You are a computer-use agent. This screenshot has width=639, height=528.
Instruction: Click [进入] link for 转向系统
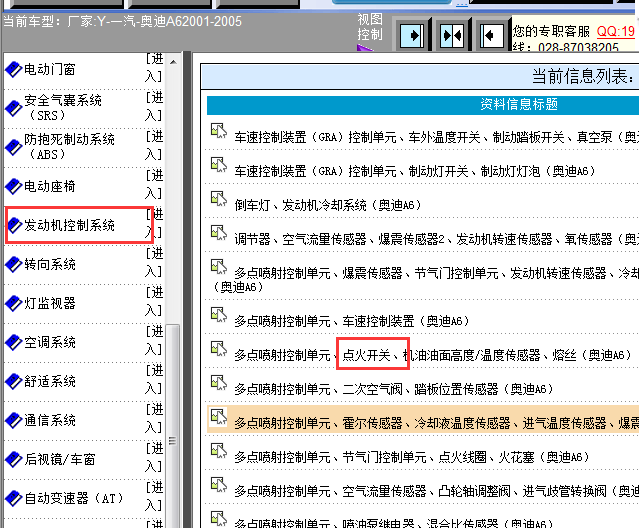tap(154, 263)
